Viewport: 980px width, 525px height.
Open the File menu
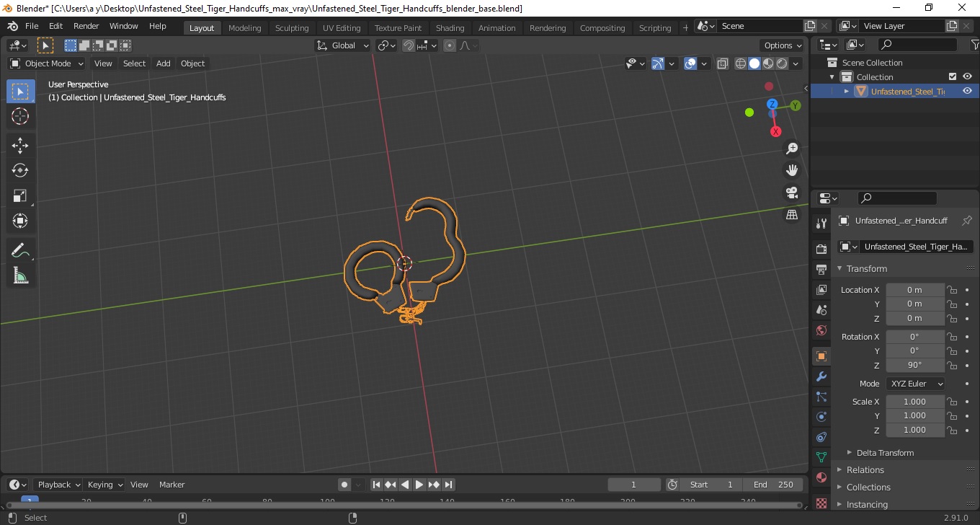[x=32, y=26]
